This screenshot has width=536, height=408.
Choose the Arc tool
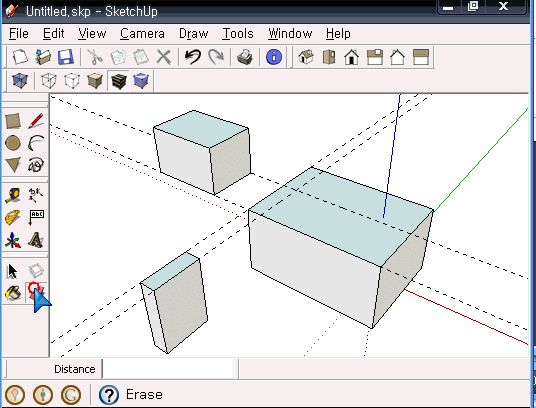tap(36, 143)
